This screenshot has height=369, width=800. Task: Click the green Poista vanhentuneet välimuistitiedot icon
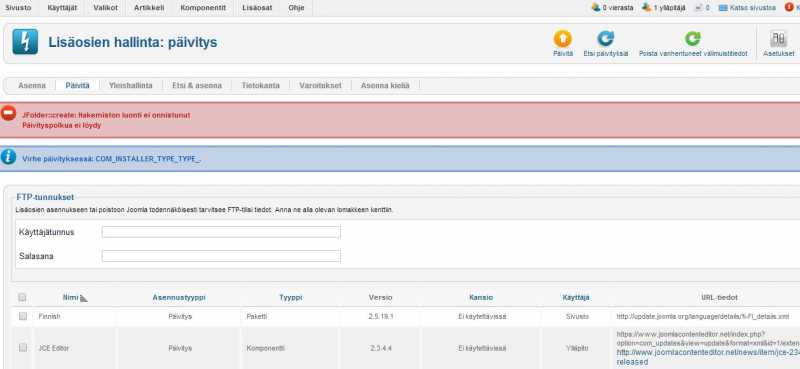(692, 39)
